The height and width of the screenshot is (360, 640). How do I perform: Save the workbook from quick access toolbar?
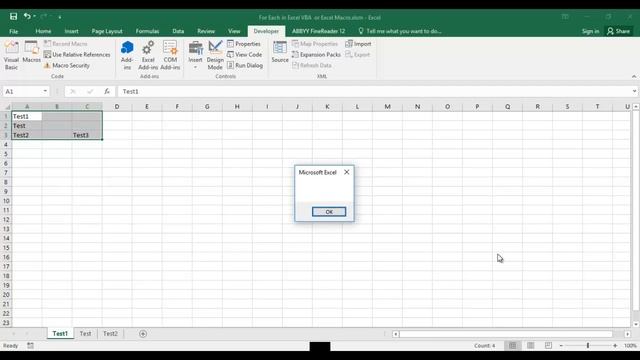(x=13, y=16)
